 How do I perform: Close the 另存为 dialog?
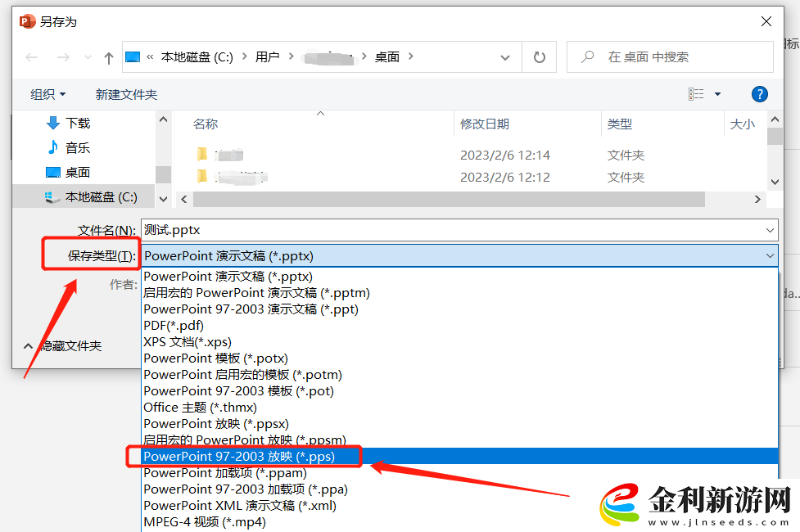pyautogui.click(x=766, y=21)
